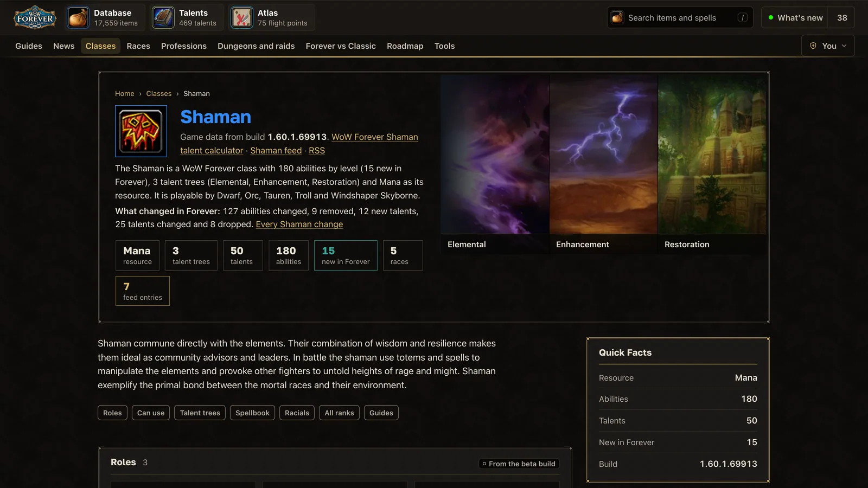Image resolution: width=868 pixels, height=488 pixels.
Task: Click the 15 new in Forever stat
Action: click(x=346, y=255)
